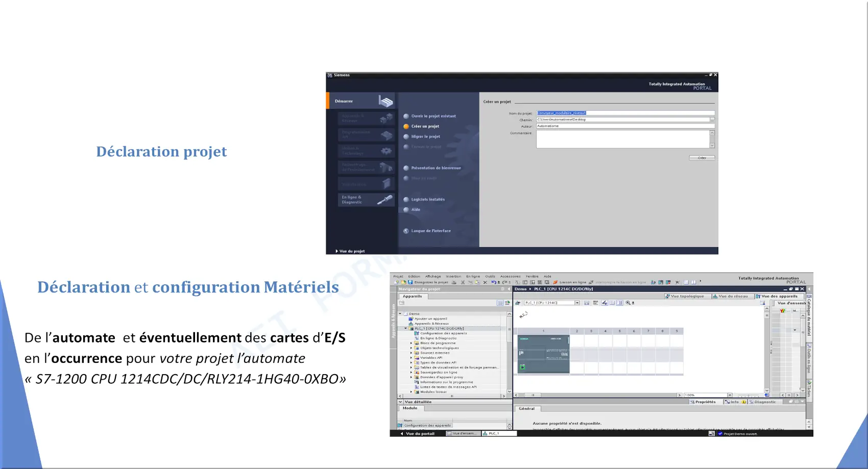This screenshot has width=868, height=469.
Task: Click the Nom du projet input field
Action: (625, 113)
